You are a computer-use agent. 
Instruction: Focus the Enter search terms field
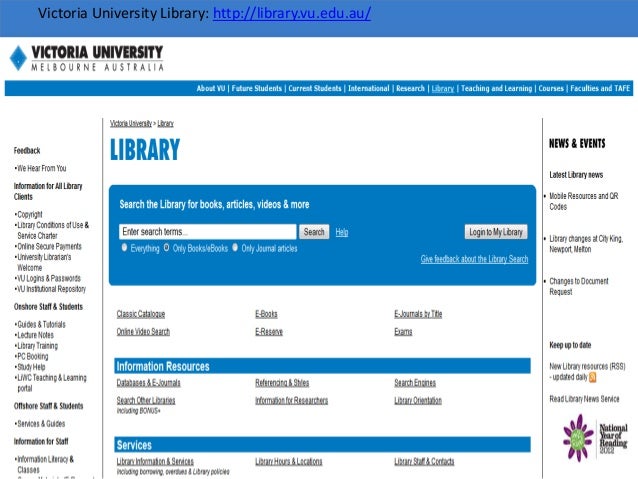(x=208, y=232)
